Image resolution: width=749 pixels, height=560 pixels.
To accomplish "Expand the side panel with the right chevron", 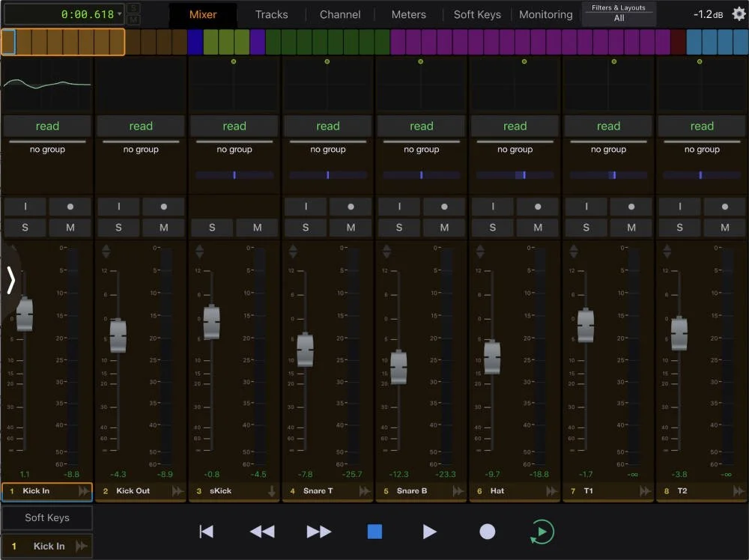I will click(x=11, y=280).
